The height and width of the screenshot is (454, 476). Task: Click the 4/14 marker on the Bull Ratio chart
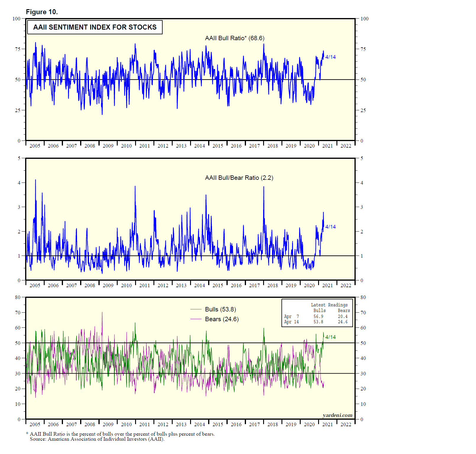(330, 57)
